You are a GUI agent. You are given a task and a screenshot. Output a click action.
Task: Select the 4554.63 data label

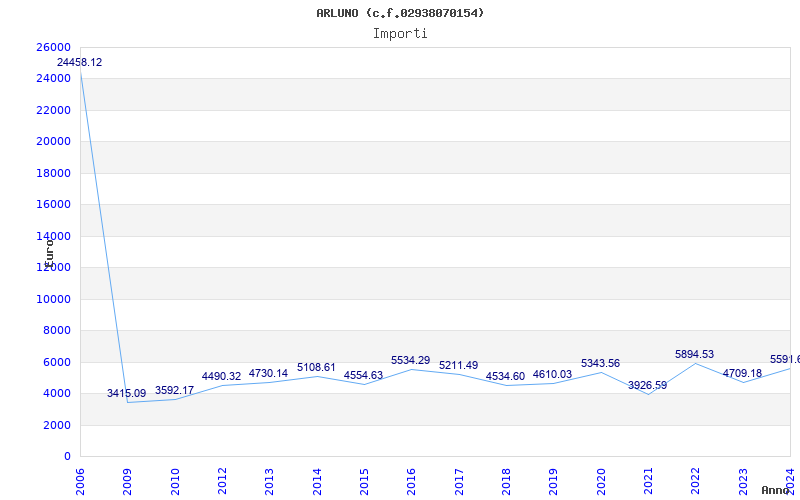pyautogui.click(x=363, y=376)
